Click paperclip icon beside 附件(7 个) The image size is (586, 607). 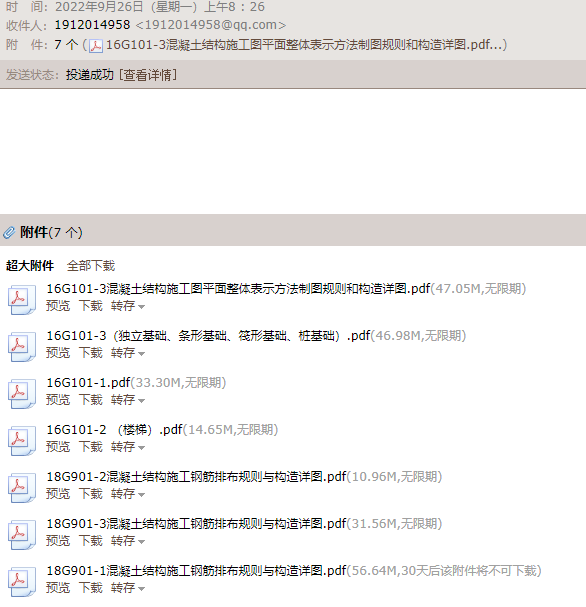pos(9,233)
